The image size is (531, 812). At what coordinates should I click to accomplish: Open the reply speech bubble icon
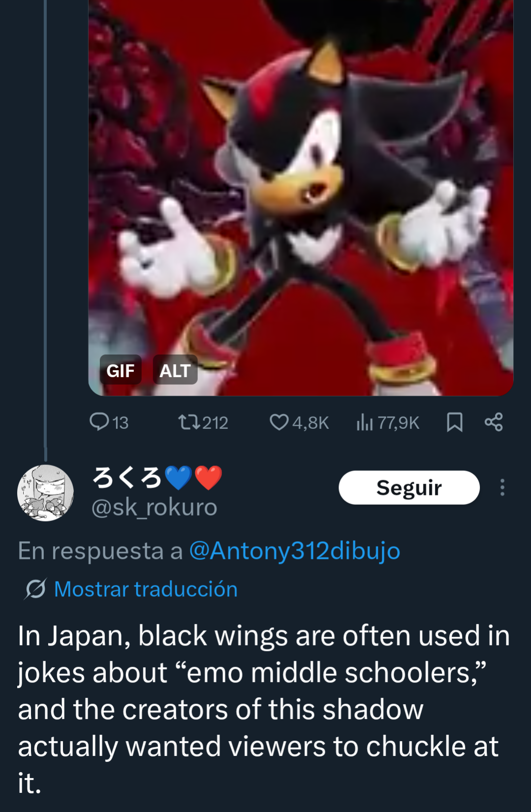pos(99,422)
